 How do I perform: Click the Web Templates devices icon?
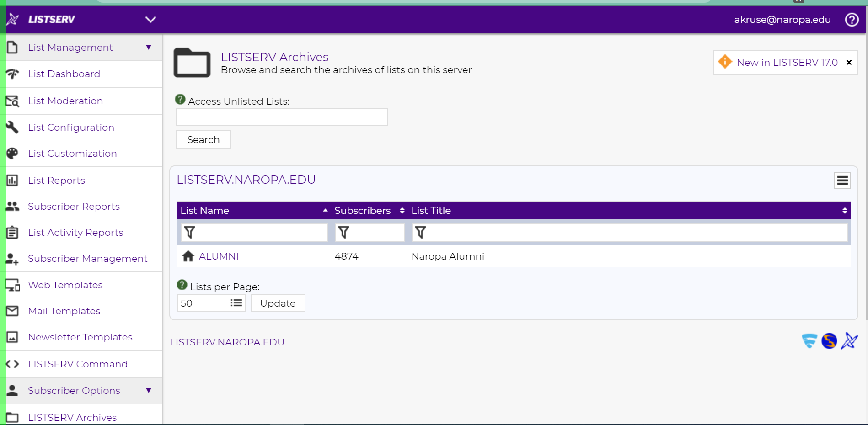click(12, 285)
